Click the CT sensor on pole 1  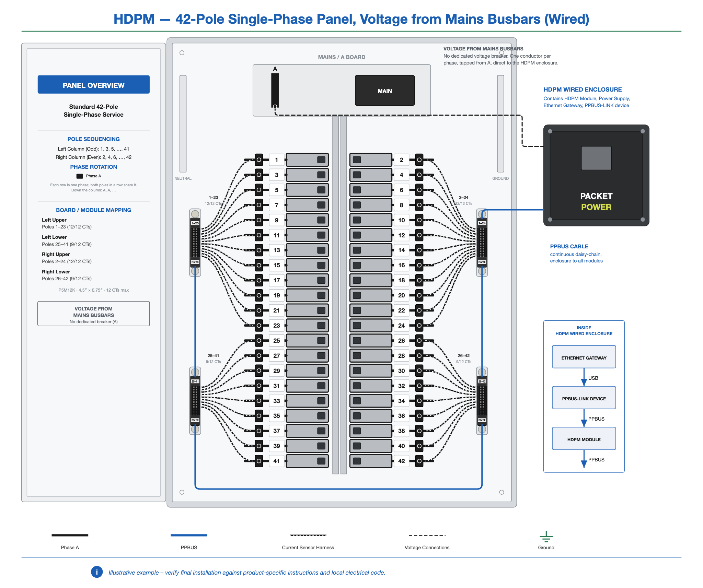coord(259,160)
